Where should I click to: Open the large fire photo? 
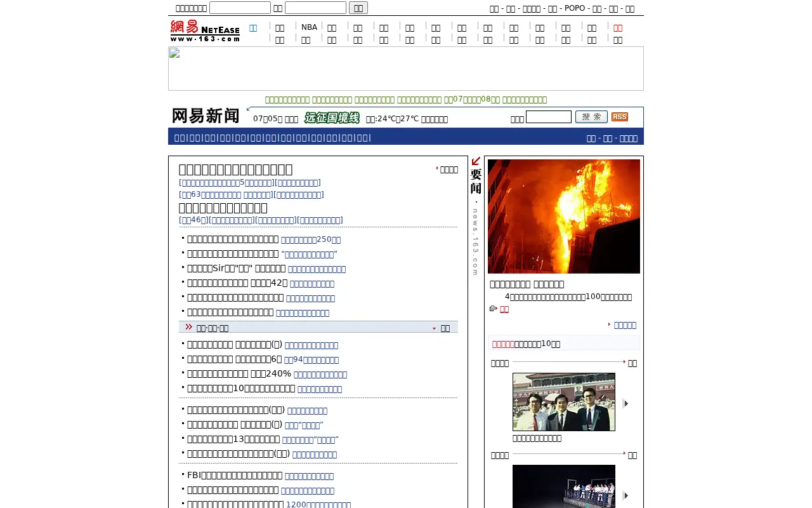pyautogui.click(x=564, y=217)
